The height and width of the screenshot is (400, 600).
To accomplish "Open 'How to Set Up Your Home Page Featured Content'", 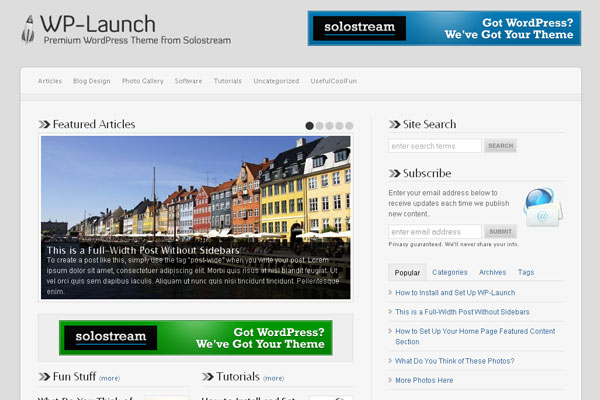I will pyautogui.click(x=475, y=336).
